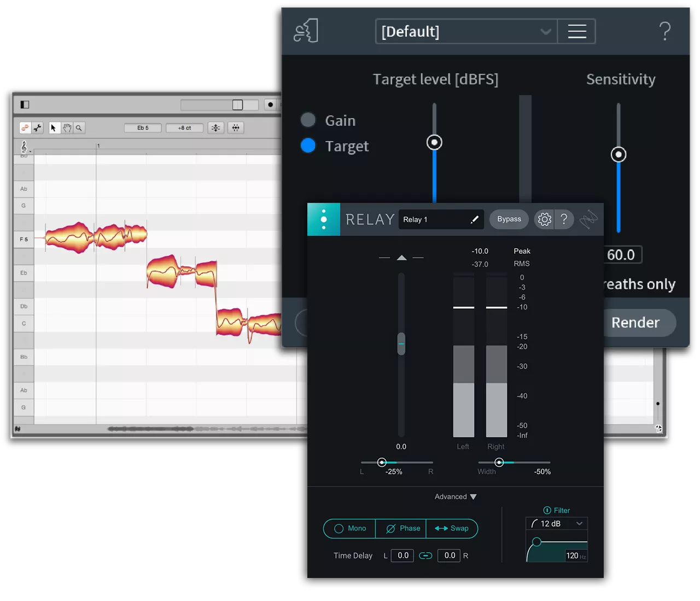The height and width of the screenshot is (601, 700).
Task: Open the 12 dB filter slope dropdown
Action: coord(557,523)
